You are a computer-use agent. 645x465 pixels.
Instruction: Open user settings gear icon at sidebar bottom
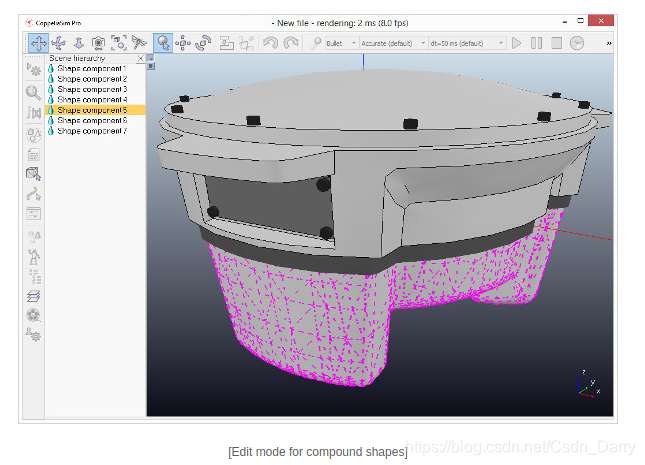(34, 335)
